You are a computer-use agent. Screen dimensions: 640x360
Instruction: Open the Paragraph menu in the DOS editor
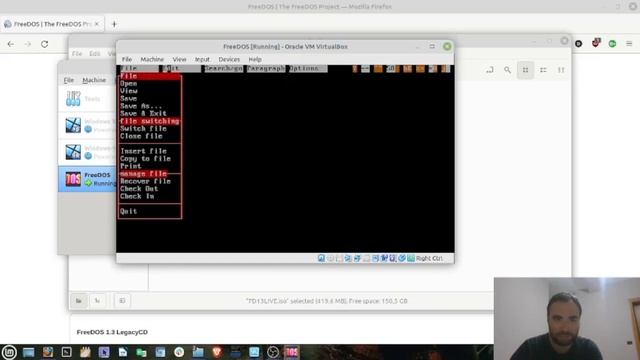(266, 68)
